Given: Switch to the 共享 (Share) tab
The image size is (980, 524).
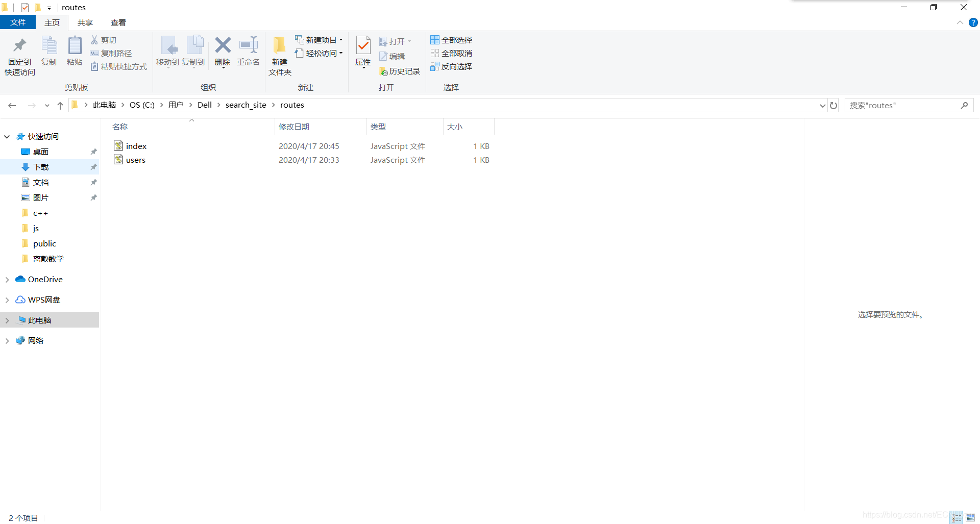Looking at the screenshot, I should point(85,22).
